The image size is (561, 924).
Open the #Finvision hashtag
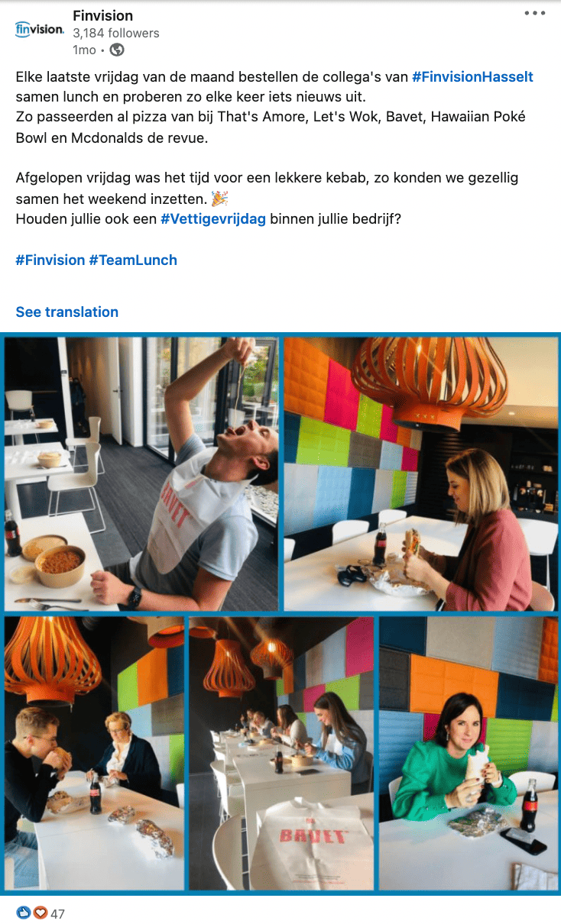pyautogui.click(x=50, y=260)
